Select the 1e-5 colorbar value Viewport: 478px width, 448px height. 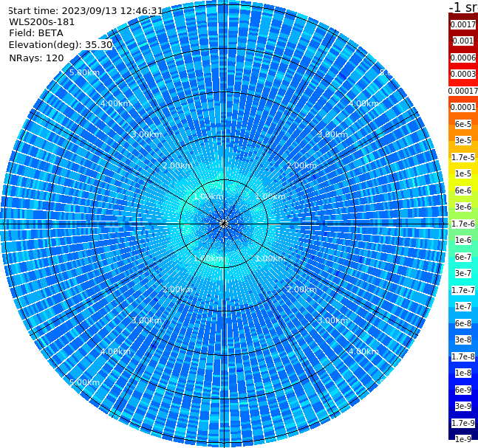click(463, 173)
